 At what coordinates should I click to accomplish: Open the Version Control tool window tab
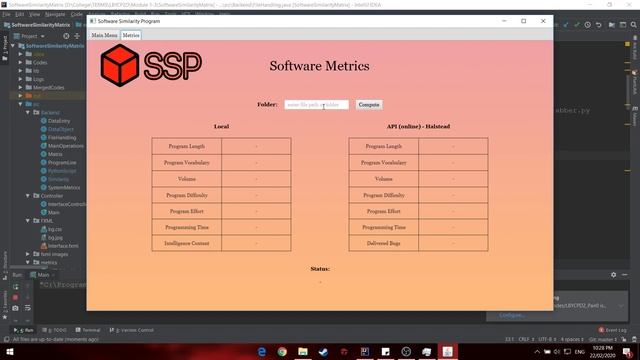pos(132,330)
